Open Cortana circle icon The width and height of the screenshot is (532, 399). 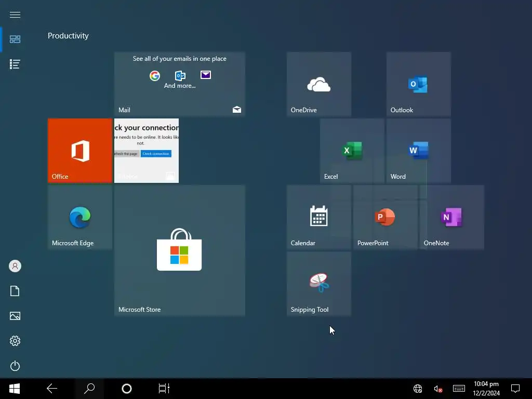(127, 389)
